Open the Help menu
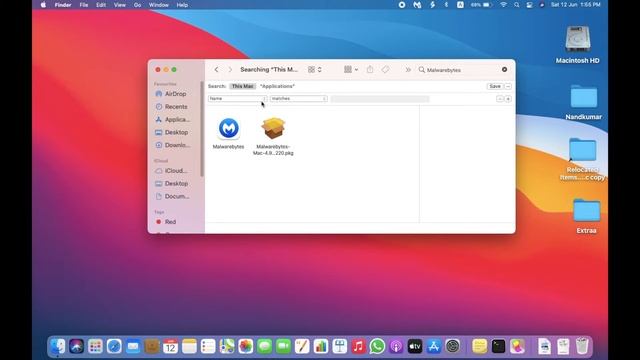The height and width of the screenshot is (360, 640). 182,5
